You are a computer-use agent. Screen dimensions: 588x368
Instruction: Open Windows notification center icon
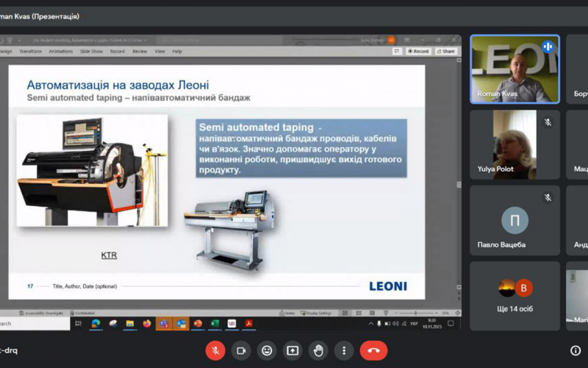pyautogui.click(x=451, y=324)
